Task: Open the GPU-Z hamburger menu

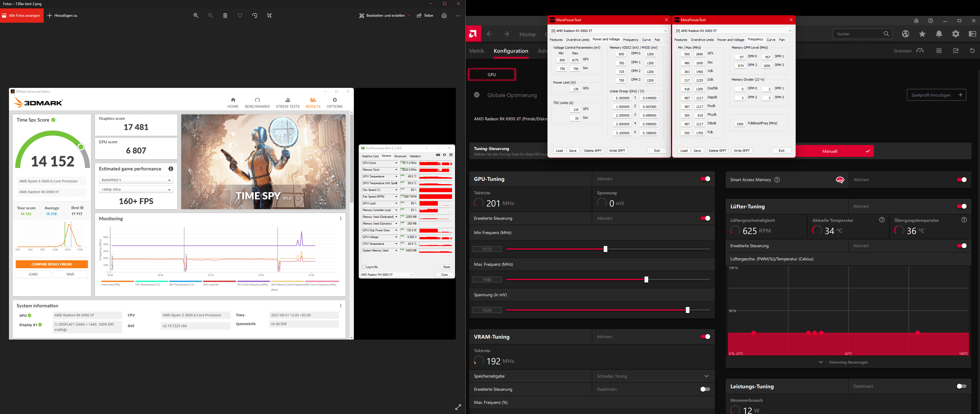Action: [x=451, y=155]
